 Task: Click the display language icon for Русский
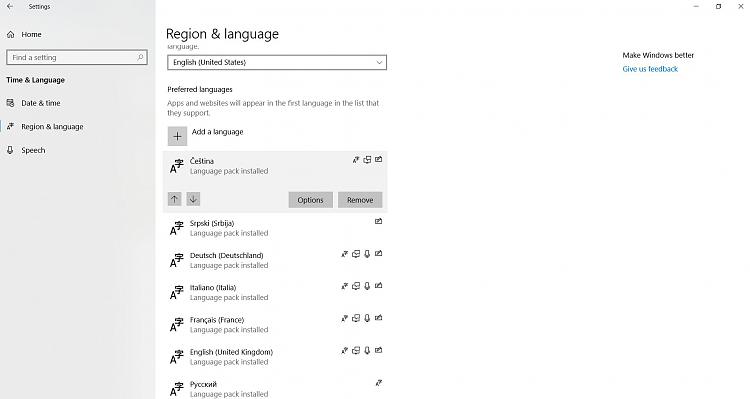pos(378,383)
